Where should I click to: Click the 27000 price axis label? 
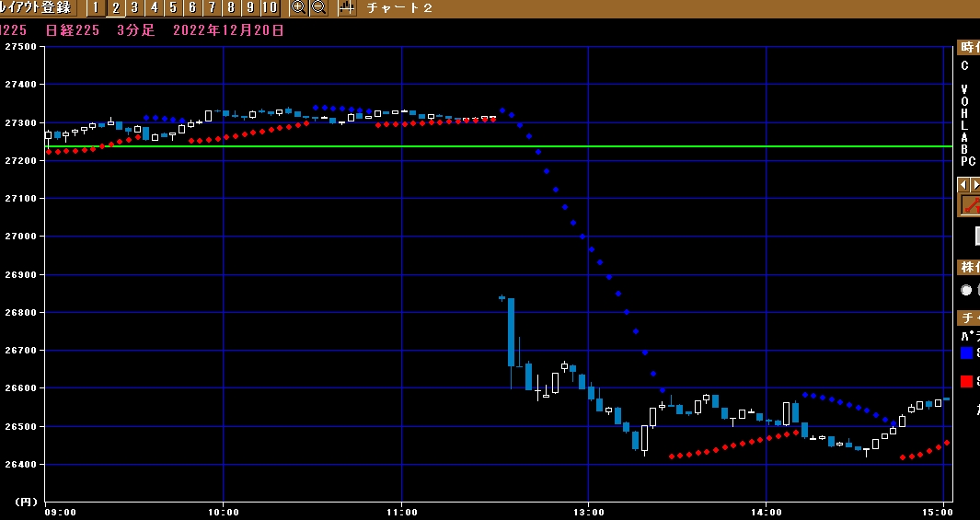point(20,237)
